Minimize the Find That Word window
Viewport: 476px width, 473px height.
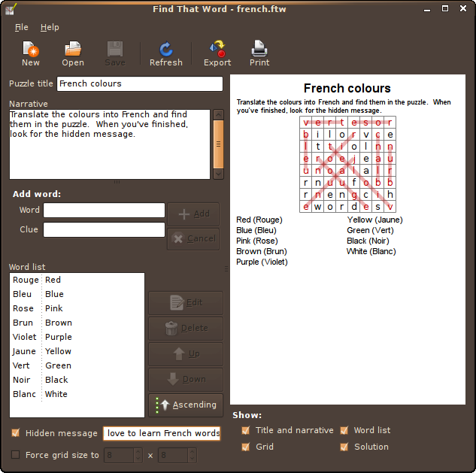click(427, 10)
